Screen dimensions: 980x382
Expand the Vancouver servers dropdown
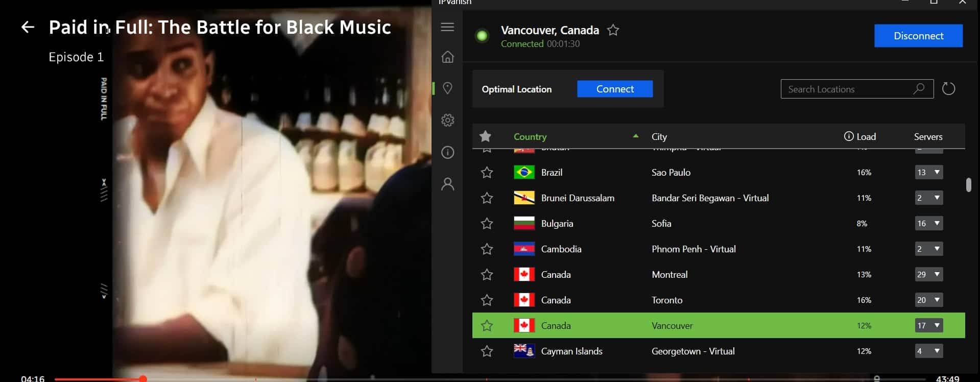click(928, 325)
